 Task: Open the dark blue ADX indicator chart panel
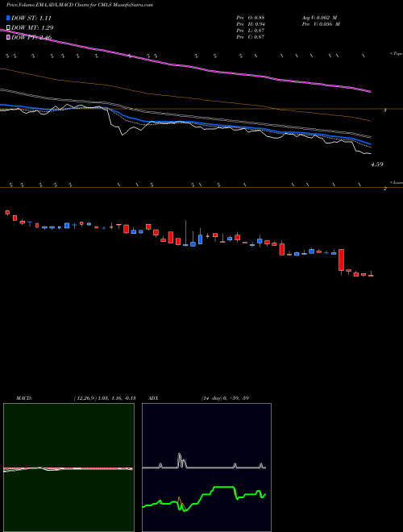(206, 468)
